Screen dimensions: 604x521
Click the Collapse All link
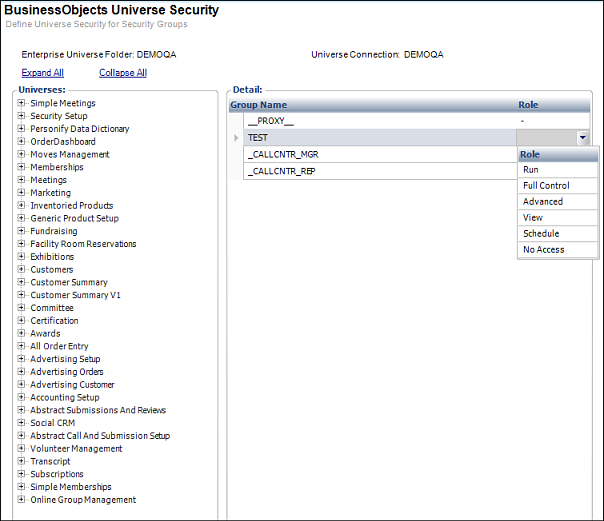(x=123, y=73)
